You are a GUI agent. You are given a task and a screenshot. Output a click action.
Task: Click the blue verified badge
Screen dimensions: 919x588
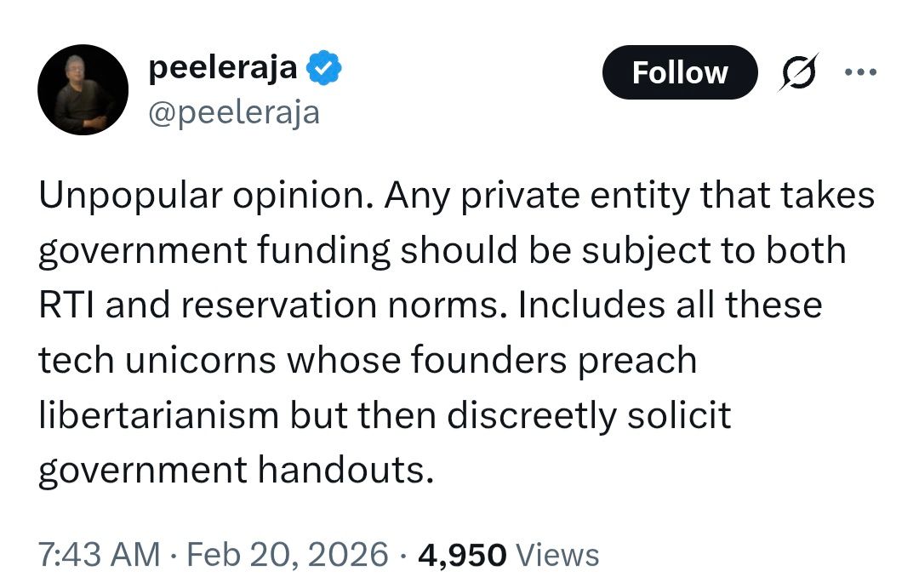tap(324, 69)
